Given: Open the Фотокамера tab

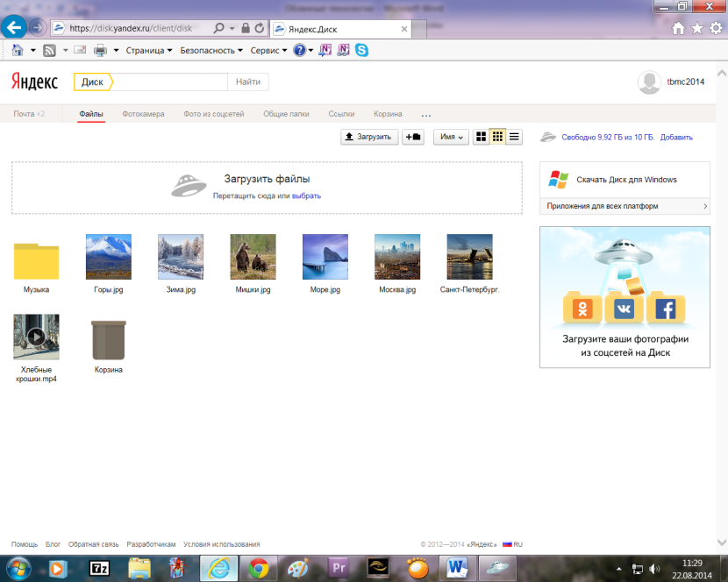Looking at the screenshot, I should coord(143,114).
